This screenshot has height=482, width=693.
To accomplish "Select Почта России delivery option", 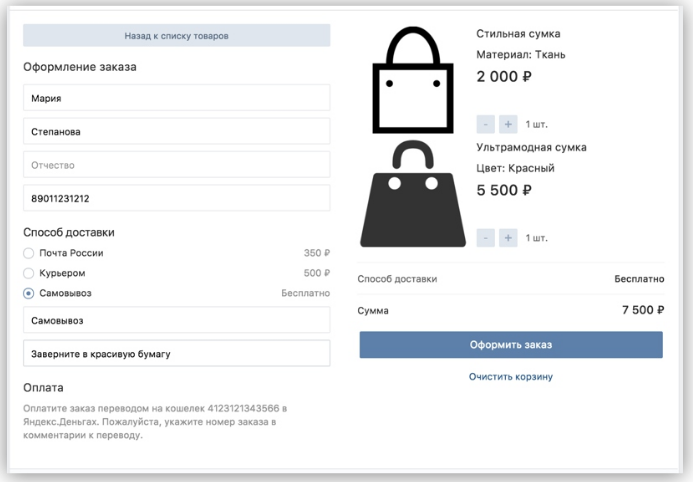I will click(x=29, y=253).
